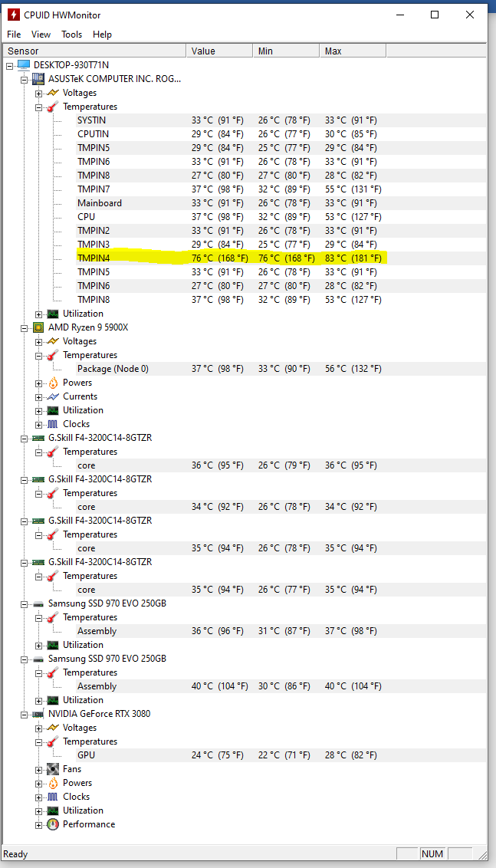
Task: Open the Tools menu
Action: tap(71, 35)
